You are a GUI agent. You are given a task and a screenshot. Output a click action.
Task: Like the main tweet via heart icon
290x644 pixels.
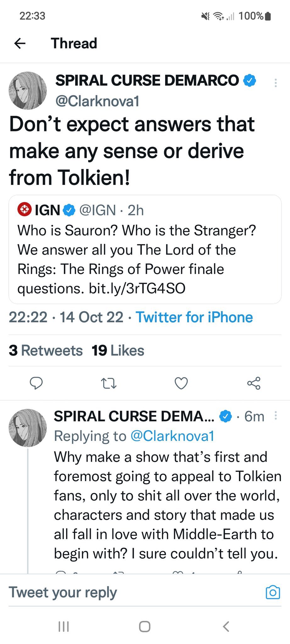point(181,383)
